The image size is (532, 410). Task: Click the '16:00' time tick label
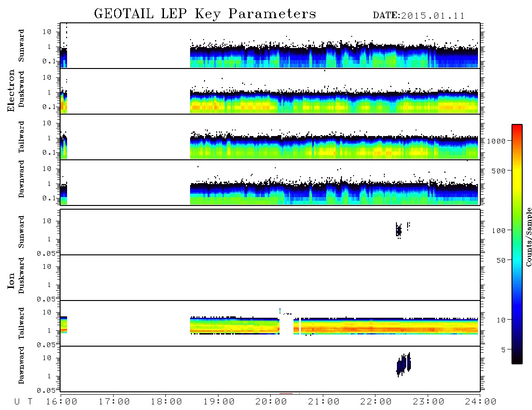point(61,402)
